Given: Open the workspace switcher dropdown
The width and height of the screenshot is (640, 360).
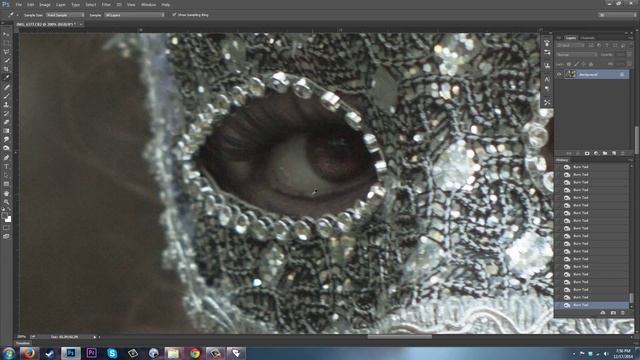Looking at the screenshot, I should (x=618, y=15).
